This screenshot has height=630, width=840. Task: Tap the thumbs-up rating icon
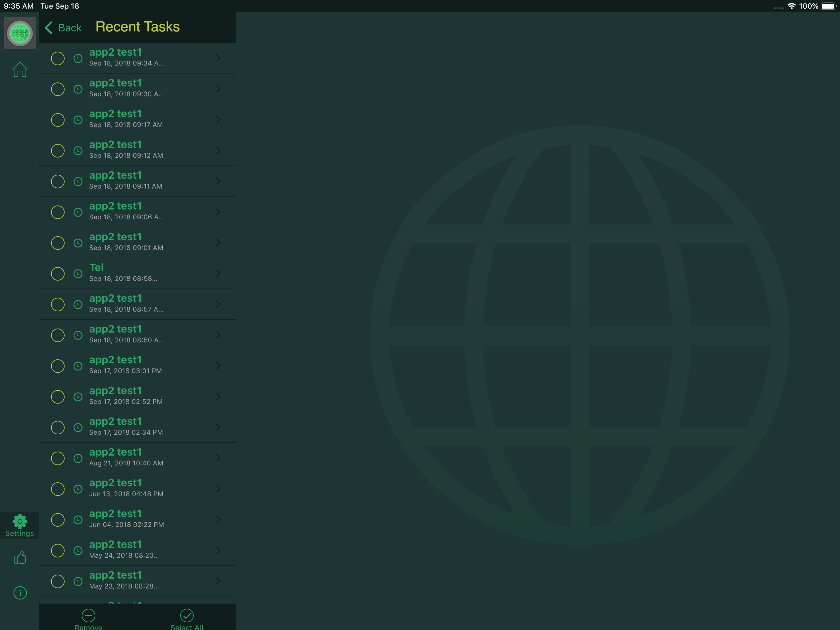[19, 557]
